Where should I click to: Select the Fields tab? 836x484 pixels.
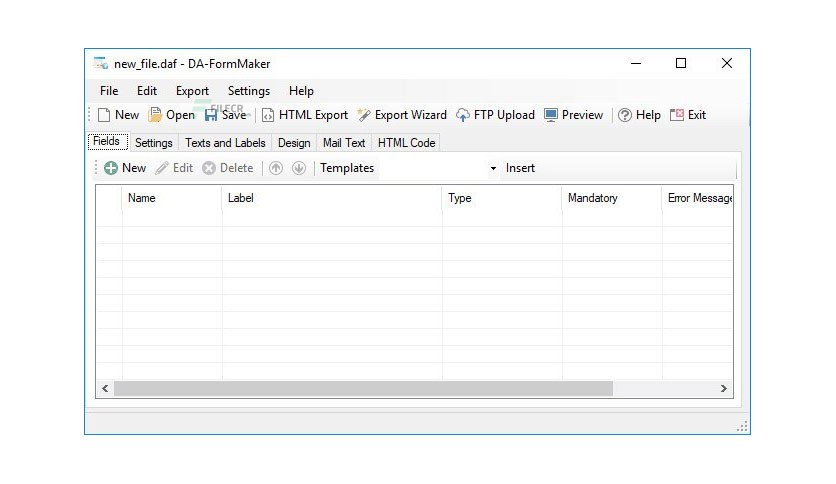(107, 141)
